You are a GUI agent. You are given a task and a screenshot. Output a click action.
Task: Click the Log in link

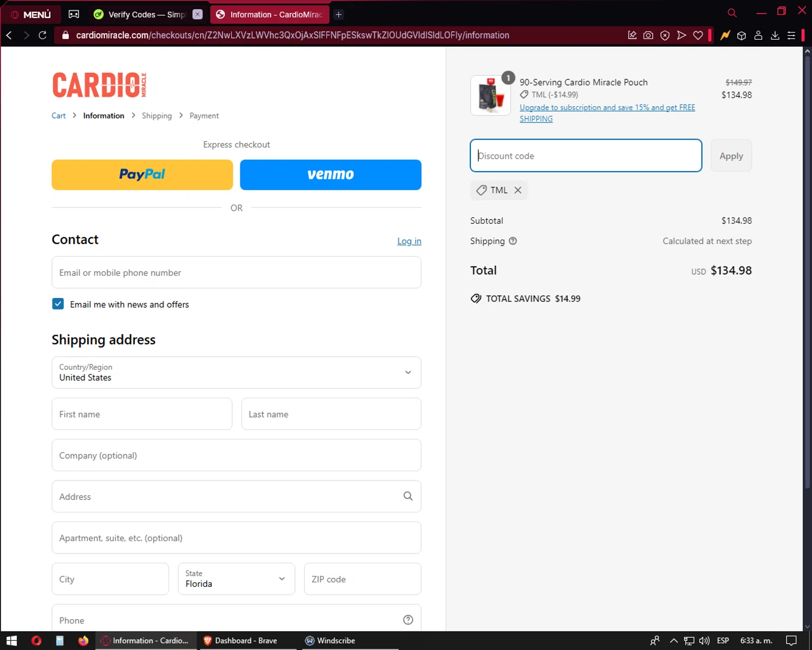click(409, 241)
